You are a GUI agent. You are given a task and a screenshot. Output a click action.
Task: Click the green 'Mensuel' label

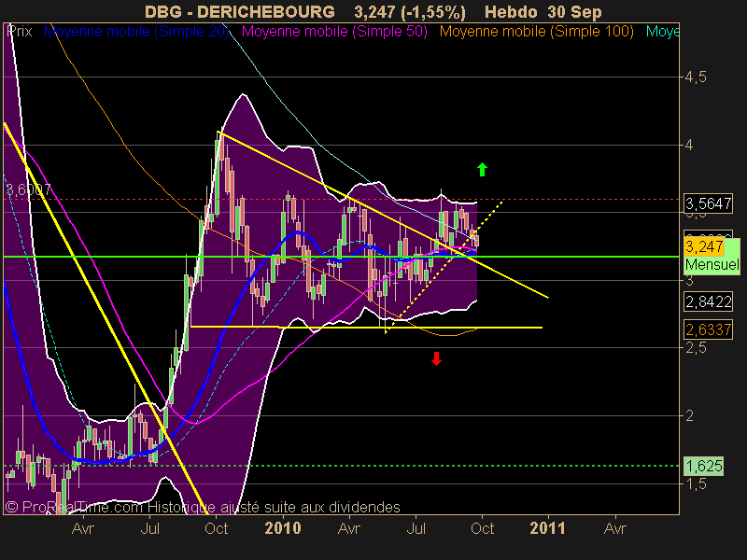point(712,264)
